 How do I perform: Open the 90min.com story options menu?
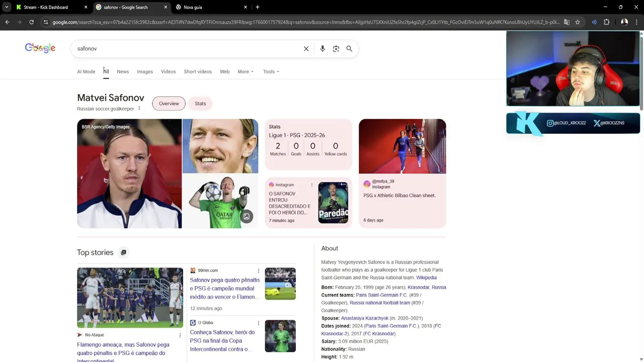pos(259,271)
